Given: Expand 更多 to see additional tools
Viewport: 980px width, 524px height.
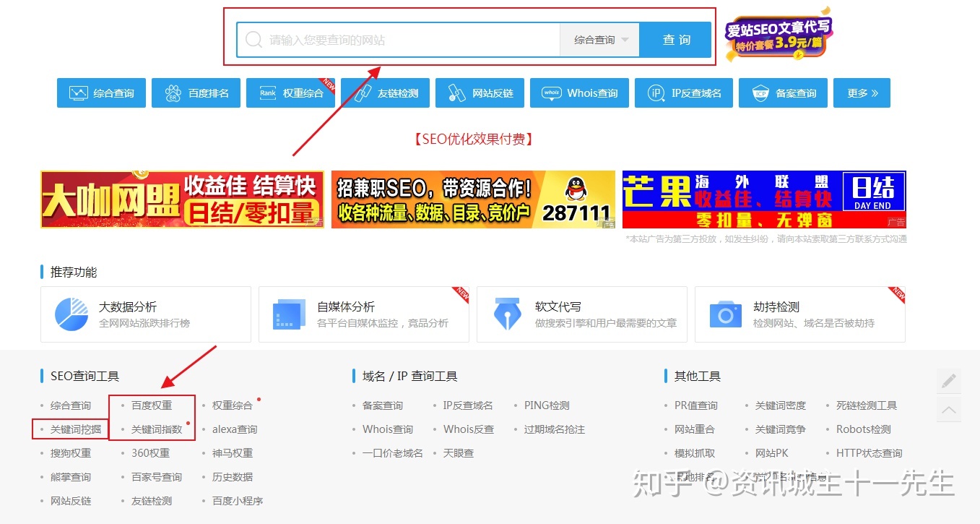Looking at the screenshot, I should click(861, 93).
